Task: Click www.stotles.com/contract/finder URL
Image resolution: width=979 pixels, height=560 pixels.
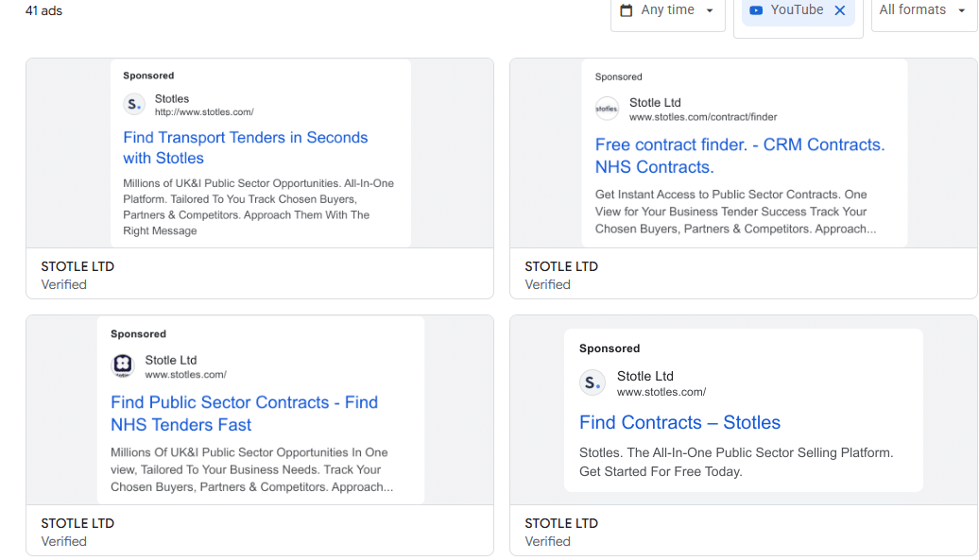Action: coord(703,117)
